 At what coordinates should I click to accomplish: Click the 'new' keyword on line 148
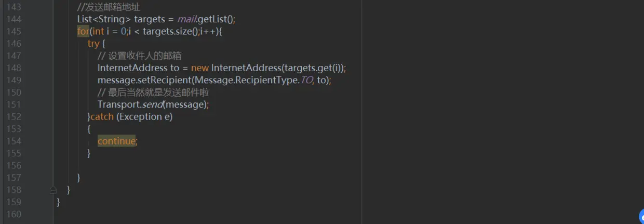(x=199, y=68)
